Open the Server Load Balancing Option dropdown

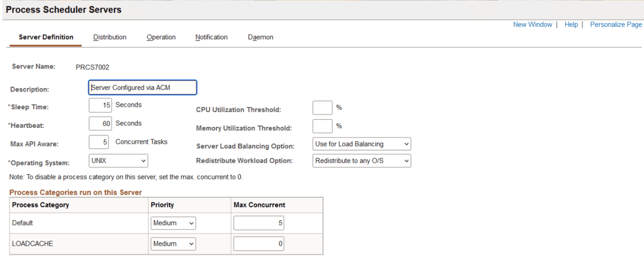[x=362, y=144]
